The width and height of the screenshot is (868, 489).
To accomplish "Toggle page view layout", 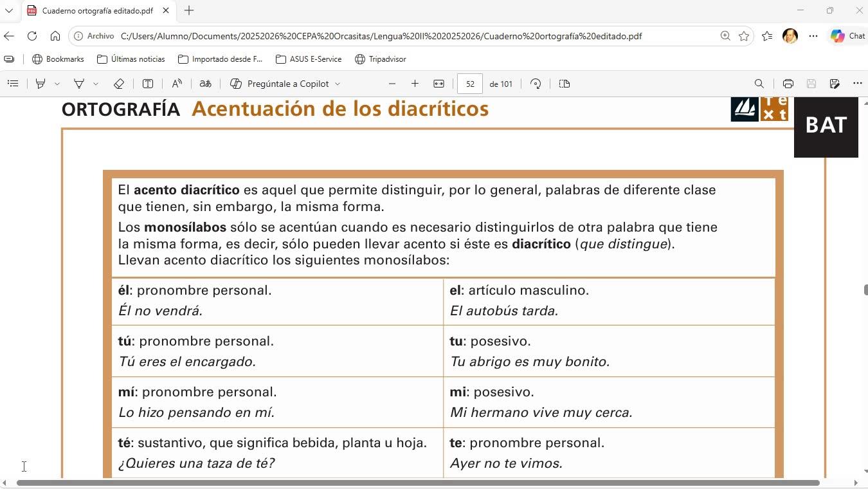I will coord(565,84).
